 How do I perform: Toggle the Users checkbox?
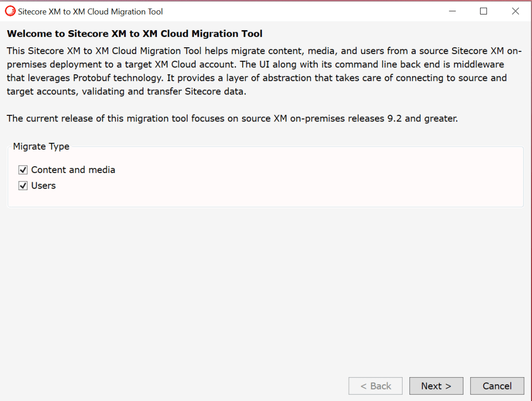click(23, 185)
